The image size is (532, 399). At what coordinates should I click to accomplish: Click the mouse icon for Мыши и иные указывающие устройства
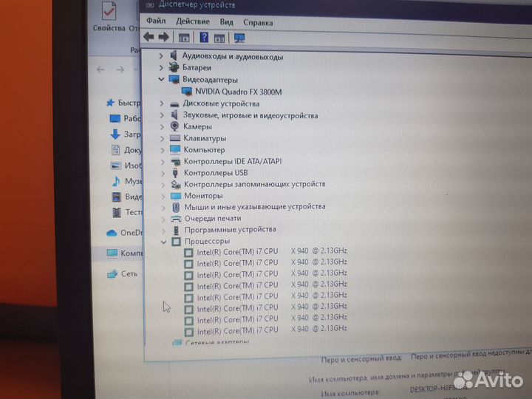pyautogui.click(x=176, y=207)
